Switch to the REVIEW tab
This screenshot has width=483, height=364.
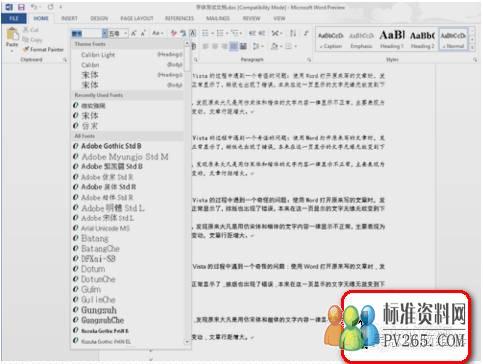(251, 18)
